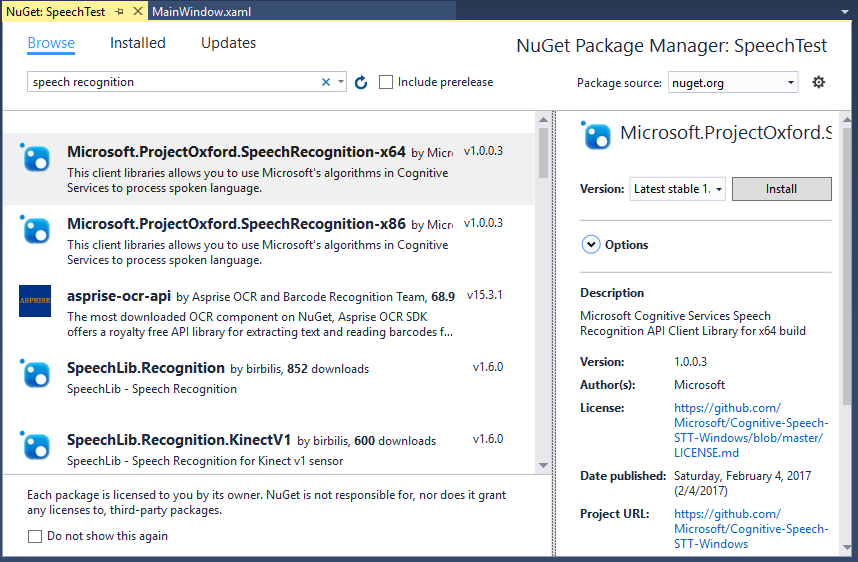Open the Project URL GitHub link

coord(751,529)
